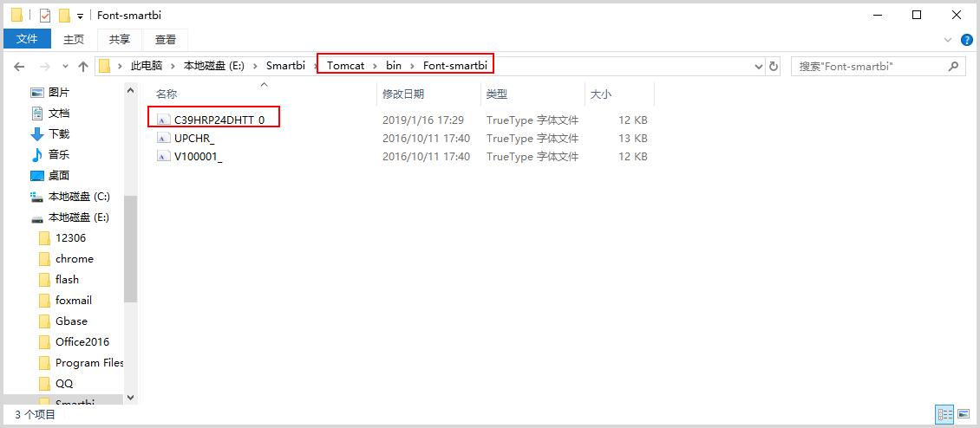Click Smartbi in the address path
980x428 pixels.
[x=285, y=66]
